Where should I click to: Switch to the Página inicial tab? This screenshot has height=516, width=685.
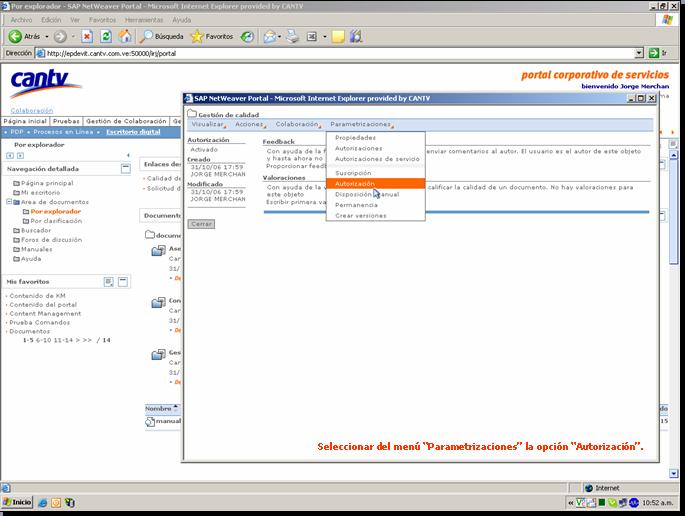(25, 121)
